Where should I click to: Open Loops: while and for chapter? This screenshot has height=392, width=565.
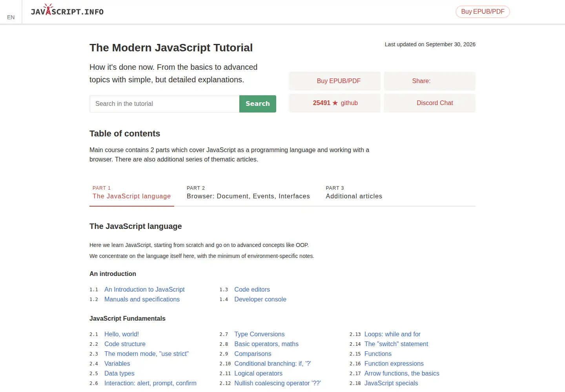(392, 334)
